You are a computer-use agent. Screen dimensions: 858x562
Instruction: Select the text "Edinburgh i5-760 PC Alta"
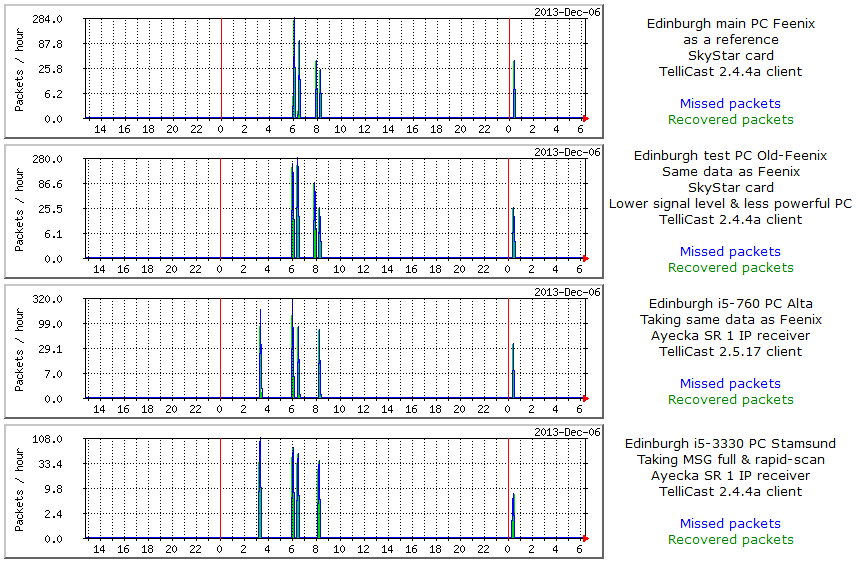click(x=731, y=303)
